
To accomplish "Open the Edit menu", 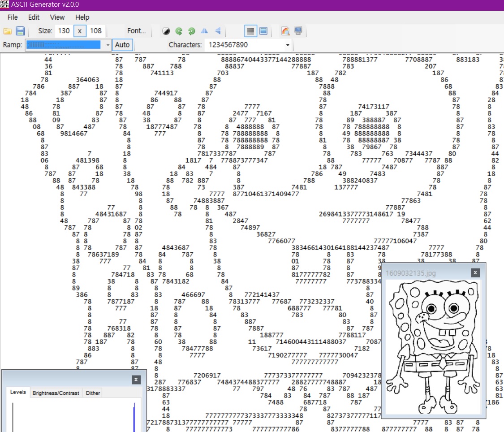I will 34,17.
